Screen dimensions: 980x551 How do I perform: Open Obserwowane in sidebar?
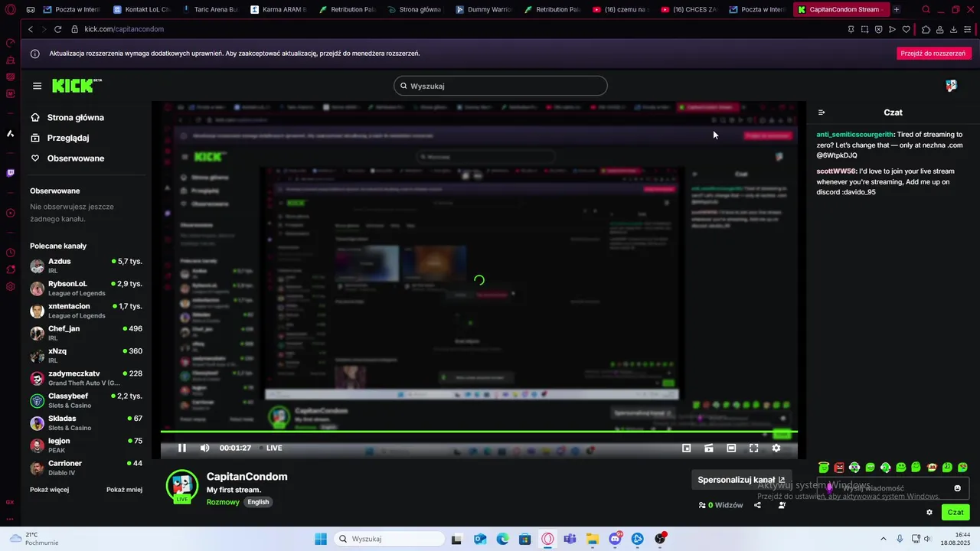click(67, 158)
